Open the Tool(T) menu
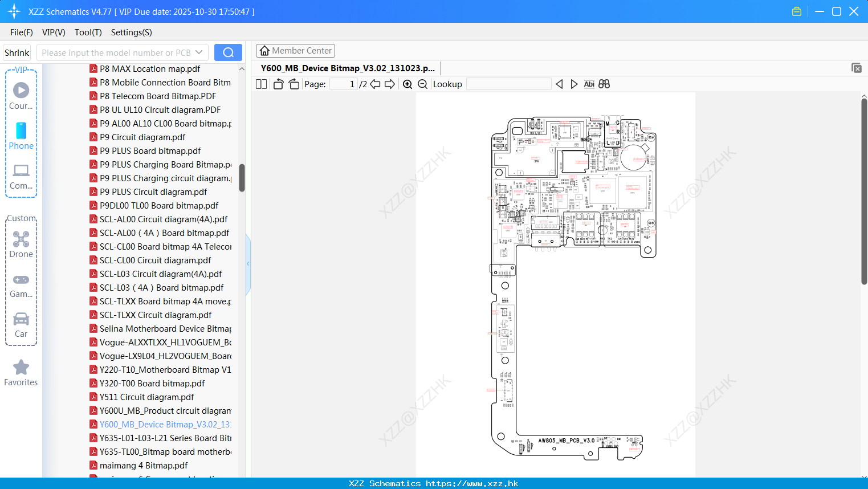Viewport: 868px width, 489px height. [88, 32]
